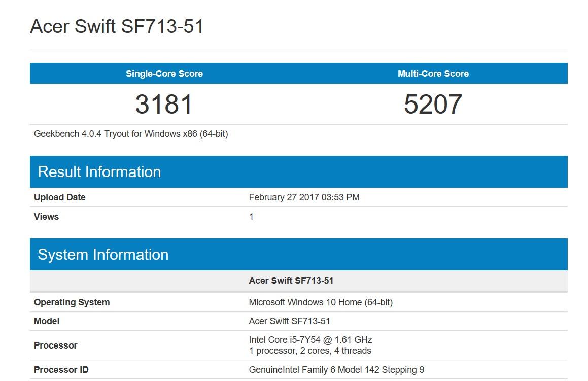Click the Model value Acer Swift SF713-51
The image size is (588, 381).
289,321
